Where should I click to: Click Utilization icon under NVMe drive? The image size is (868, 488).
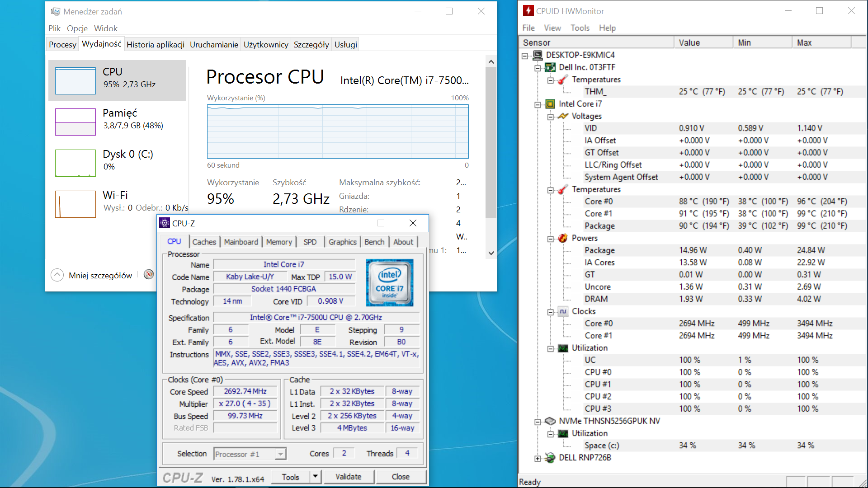point(563,433)
